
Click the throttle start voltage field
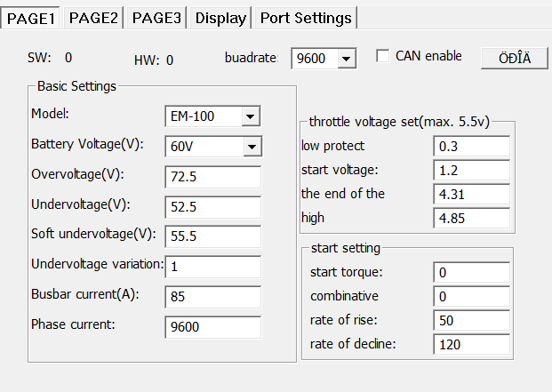(x=472, y=170)
